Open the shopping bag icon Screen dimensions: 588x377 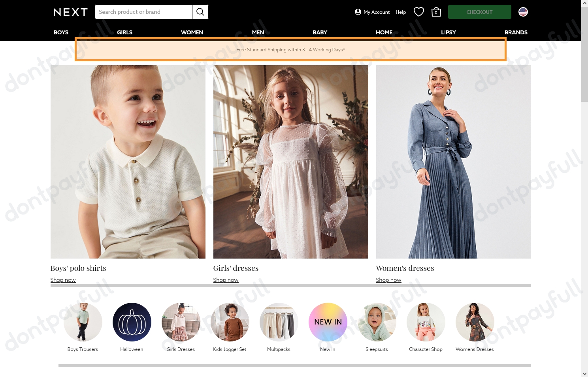pos(436,12)
